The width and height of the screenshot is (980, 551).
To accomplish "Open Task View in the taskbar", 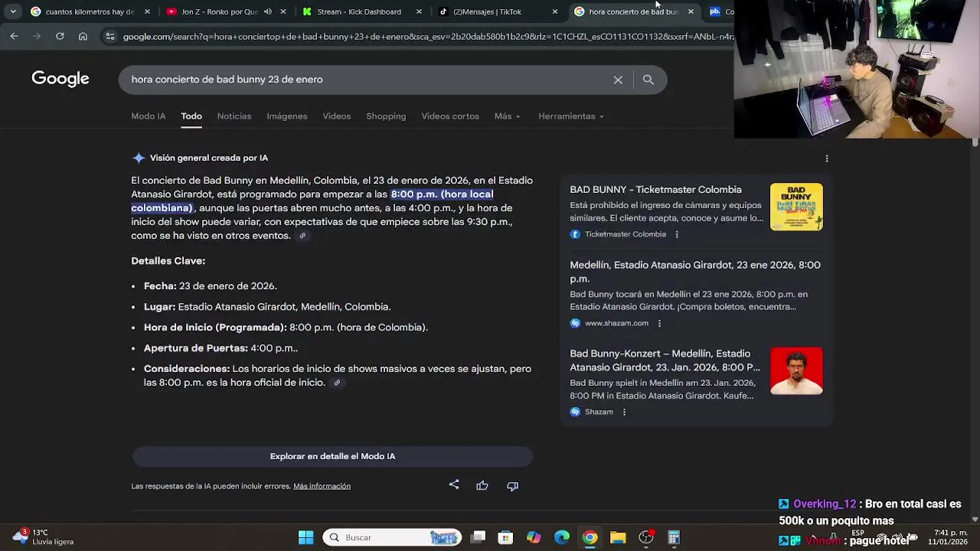I will point(479,537).
